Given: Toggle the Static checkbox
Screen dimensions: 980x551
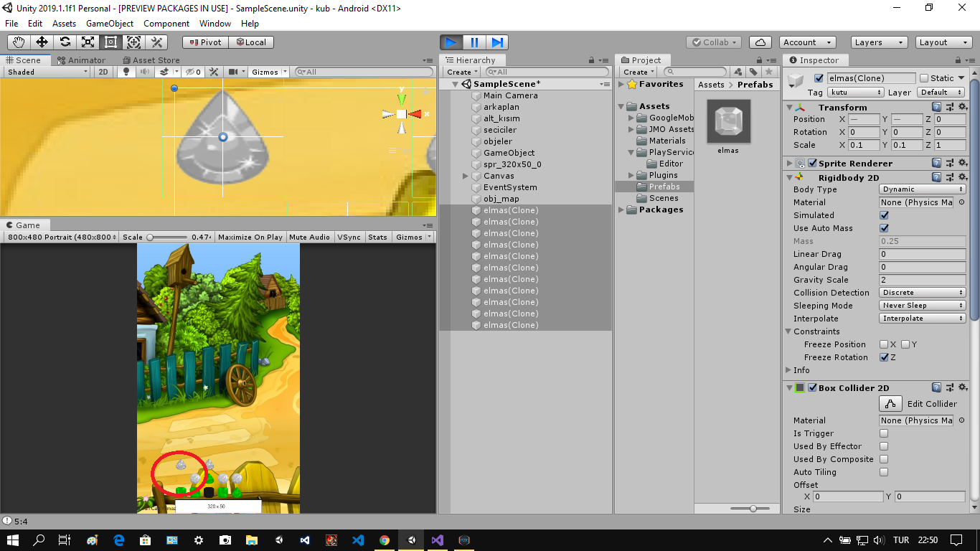Looking at the screenshot, I should 924,78.
